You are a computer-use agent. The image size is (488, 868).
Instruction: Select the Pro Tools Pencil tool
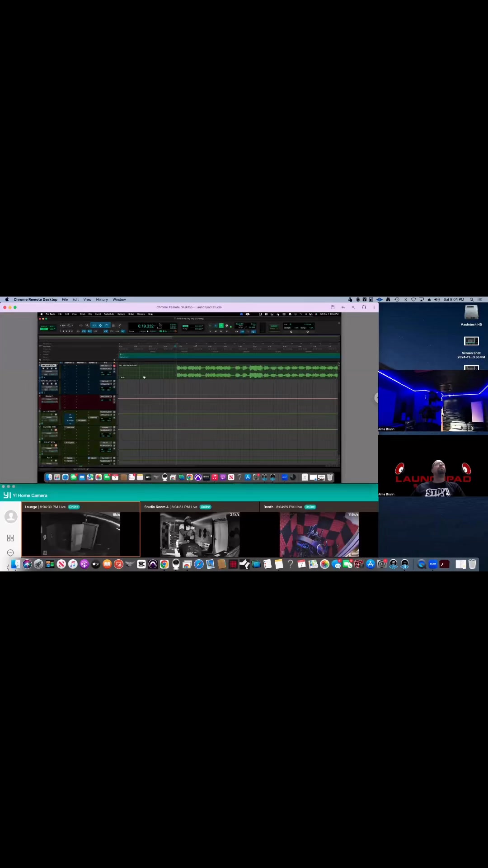[x=119, y=325]
